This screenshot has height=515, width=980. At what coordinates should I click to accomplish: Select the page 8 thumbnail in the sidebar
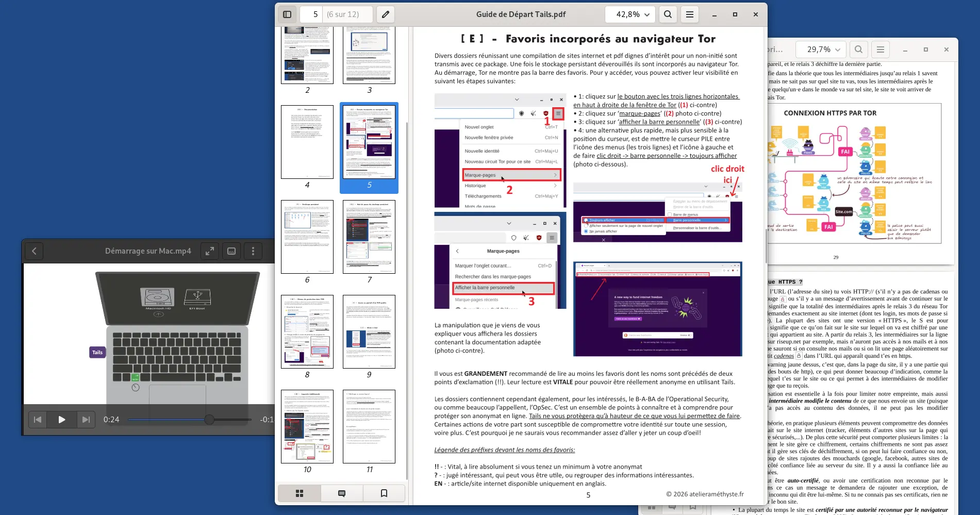[307, 331]
